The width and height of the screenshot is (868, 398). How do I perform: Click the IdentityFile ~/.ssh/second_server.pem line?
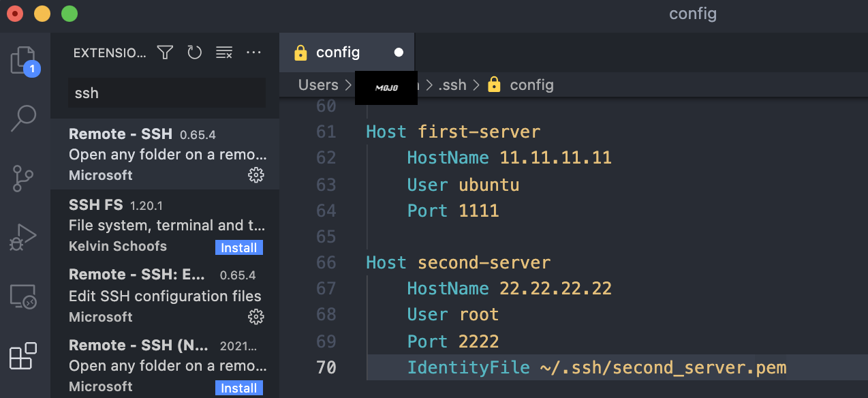click(597, 368)
